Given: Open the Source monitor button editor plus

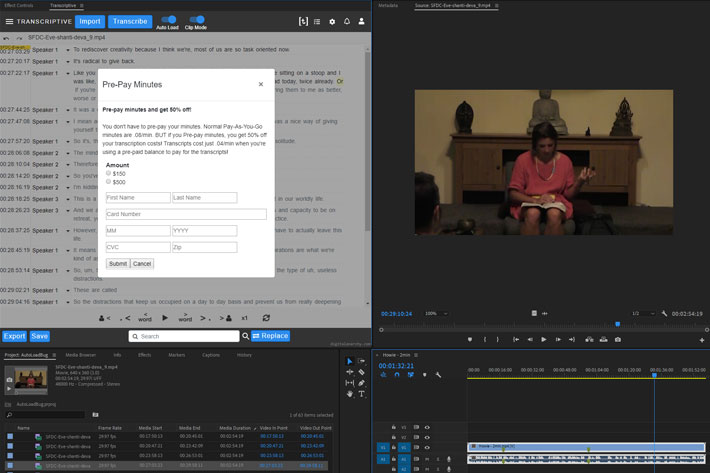Looking at the screenshot, I should [x=702, y=340].
